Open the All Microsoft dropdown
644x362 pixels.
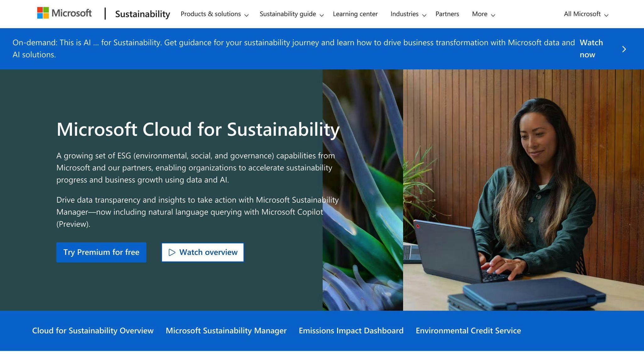coord(586,14)
